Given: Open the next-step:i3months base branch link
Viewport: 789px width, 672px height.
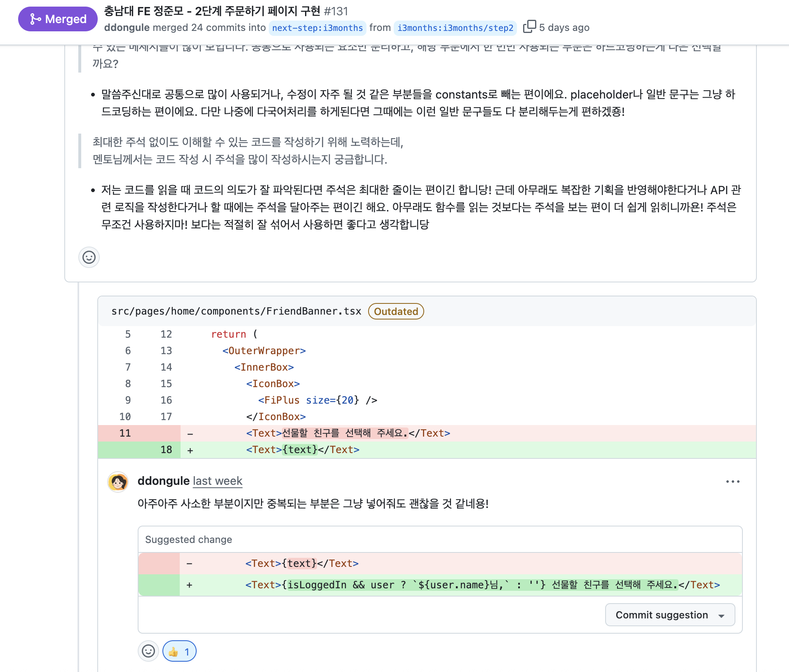Looking at the screenshot, I should tap(317, 28).
